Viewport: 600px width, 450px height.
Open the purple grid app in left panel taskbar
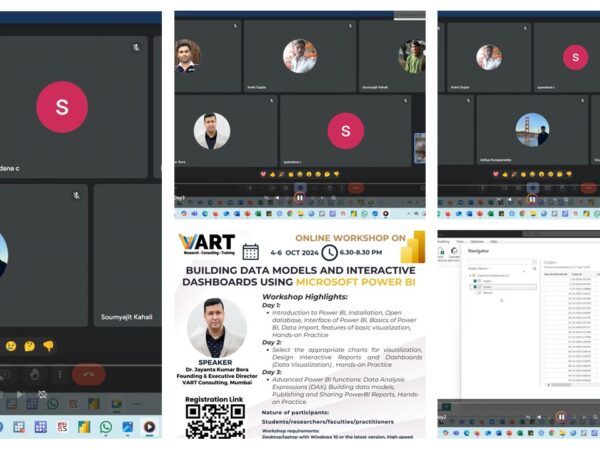tap(41, 427)
